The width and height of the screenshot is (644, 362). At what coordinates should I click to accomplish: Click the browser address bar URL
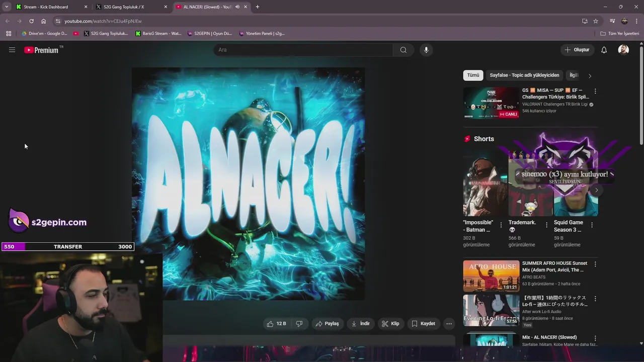[103, 21]
